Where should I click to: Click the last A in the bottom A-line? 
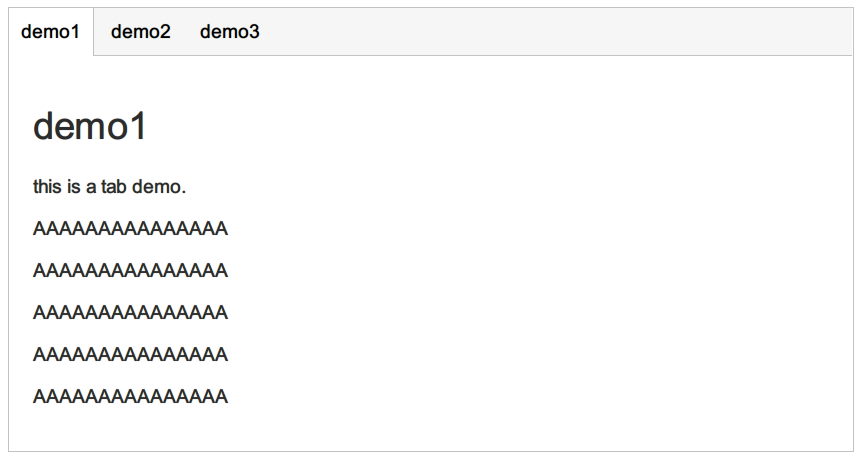pyautogui.click(x=221, y=397)
